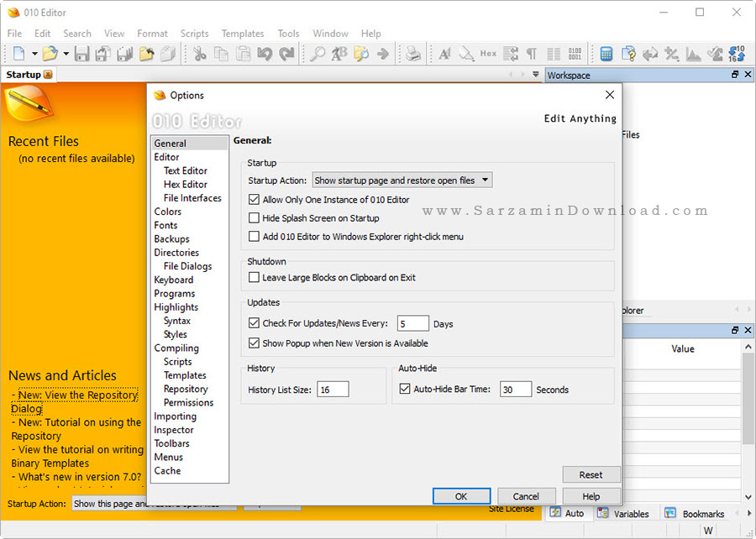Open the 'New: View the Repository Dialog' link
This screenshot has width=756, height=539.
(75, 401)
